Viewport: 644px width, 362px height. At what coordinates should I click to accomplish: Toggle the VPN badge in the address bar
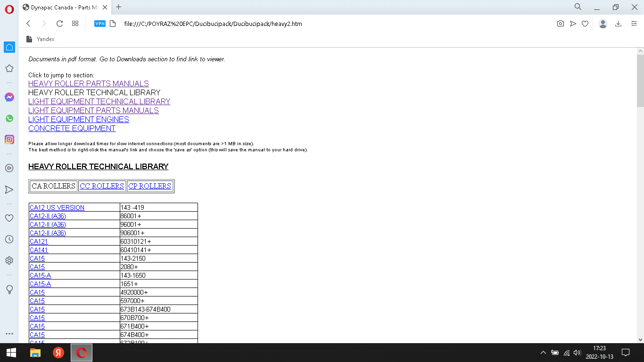click(x=100, y=24)
